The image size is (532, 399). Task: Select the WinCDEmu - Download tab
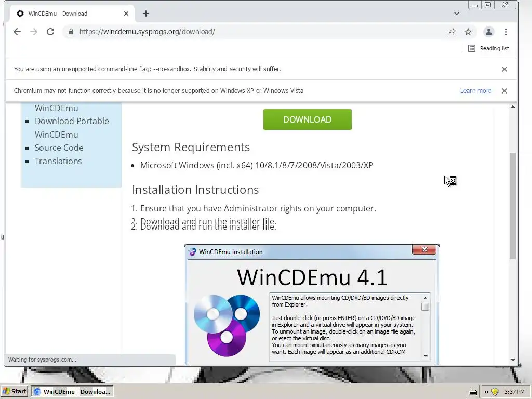tap(71, 14)
